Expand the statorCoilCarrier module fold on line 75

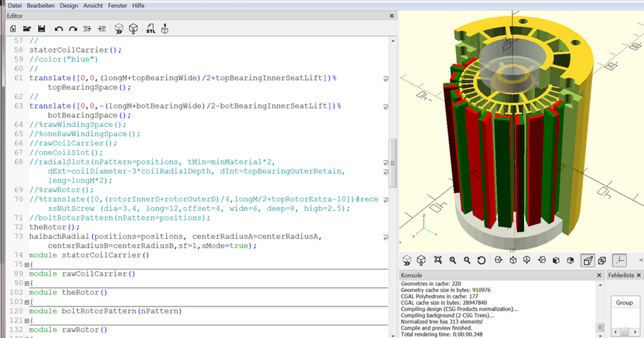(x=27, y=264)
